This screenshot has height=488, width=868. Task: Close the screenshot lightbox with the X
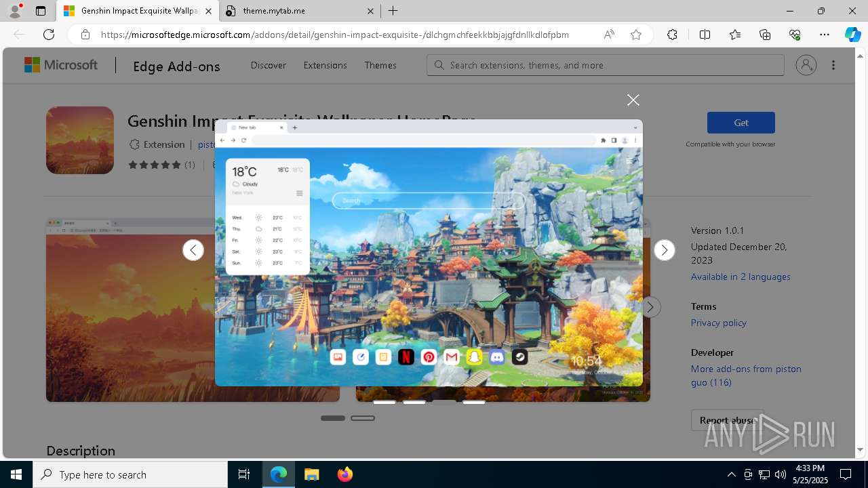tap(633, 100)
